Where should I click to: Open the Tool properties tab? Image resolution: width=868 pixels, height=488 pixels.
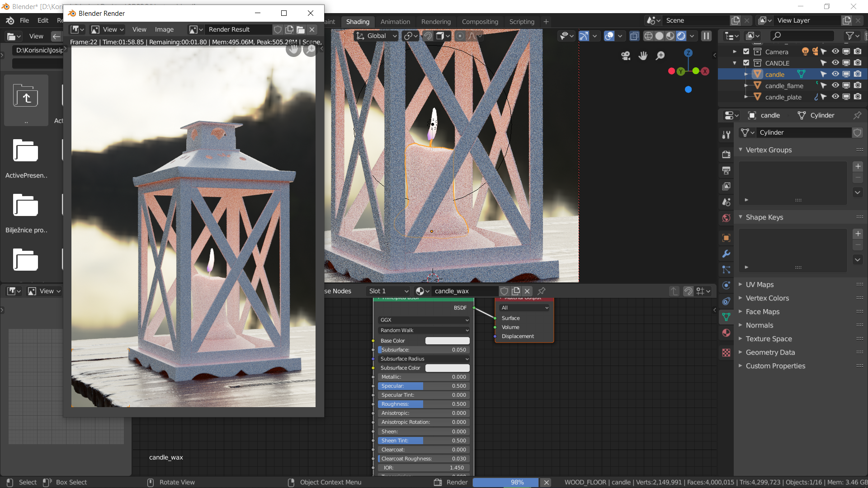[726, 135]
